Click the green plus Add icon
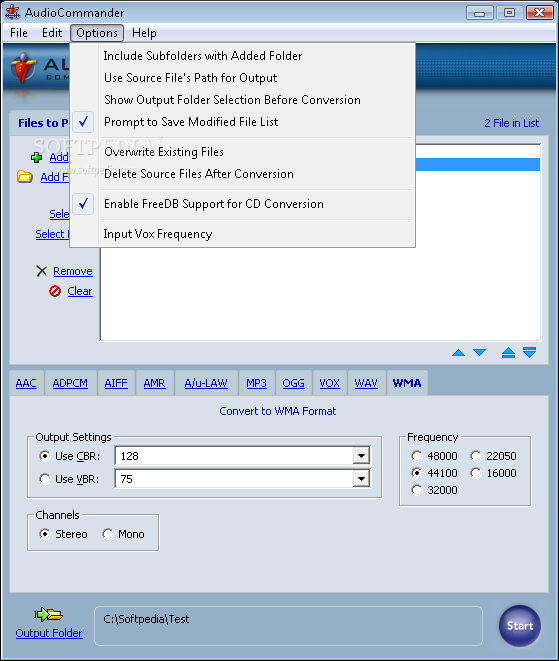 point(36,158)
